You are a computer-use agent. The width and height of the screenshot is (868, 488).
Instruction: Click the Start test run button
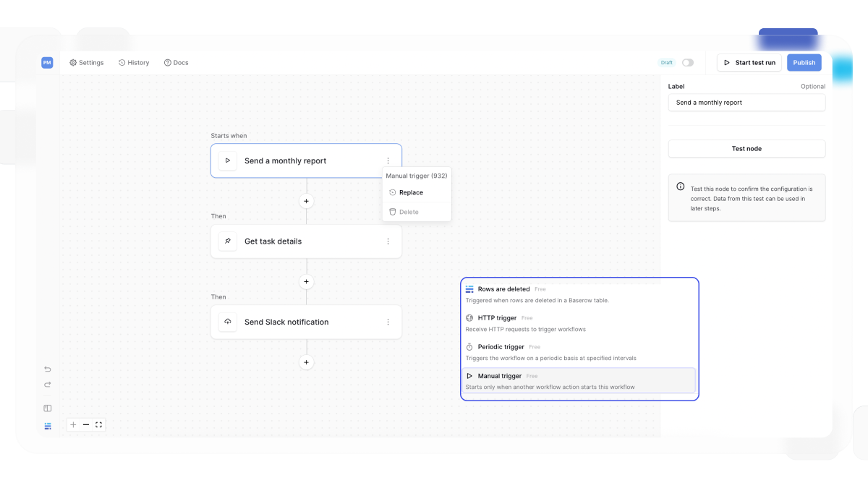coord(749,63)
